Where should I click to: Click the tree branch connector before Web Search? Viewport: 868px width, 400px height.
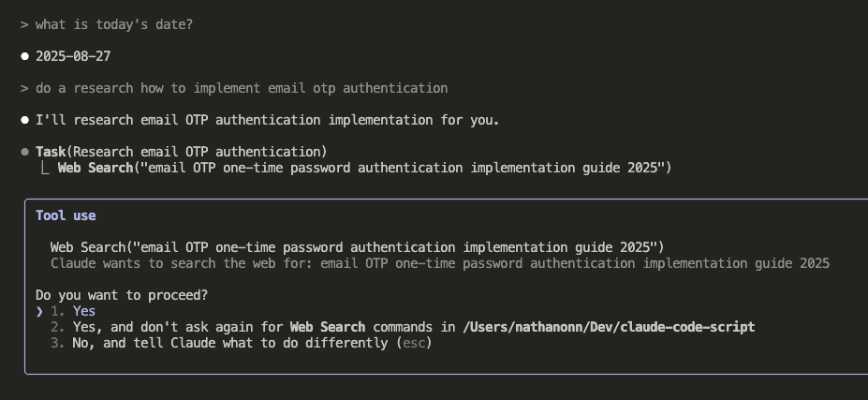point(45,168)
